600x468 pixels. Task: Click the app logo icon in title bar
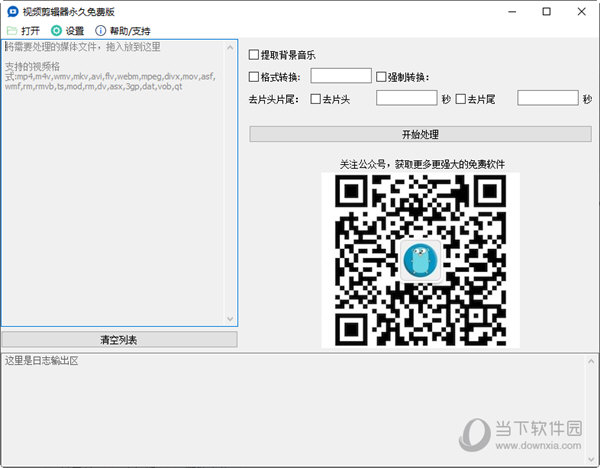pyautogui.click(x=13, y=11)
